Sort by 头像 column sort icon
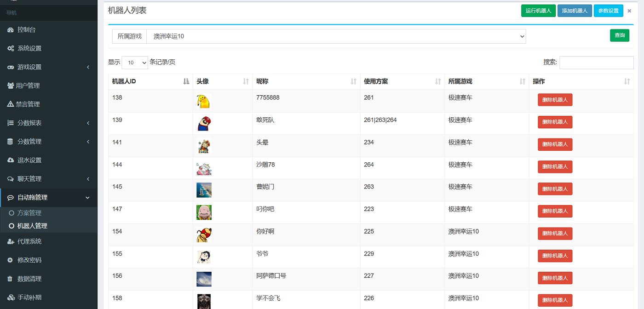Screen dimensions: 644x309 point(246,81)
